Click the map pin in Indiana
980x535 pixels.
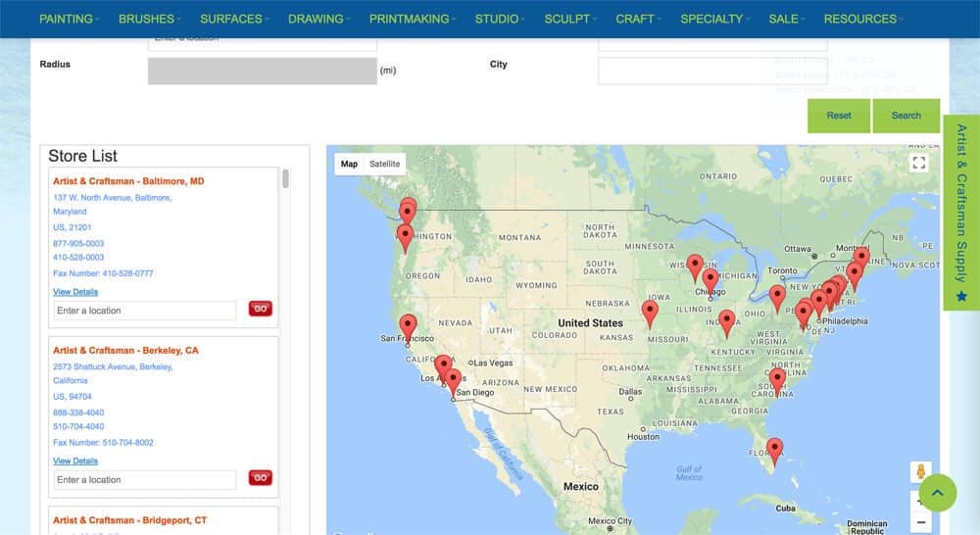click(727, 323)
